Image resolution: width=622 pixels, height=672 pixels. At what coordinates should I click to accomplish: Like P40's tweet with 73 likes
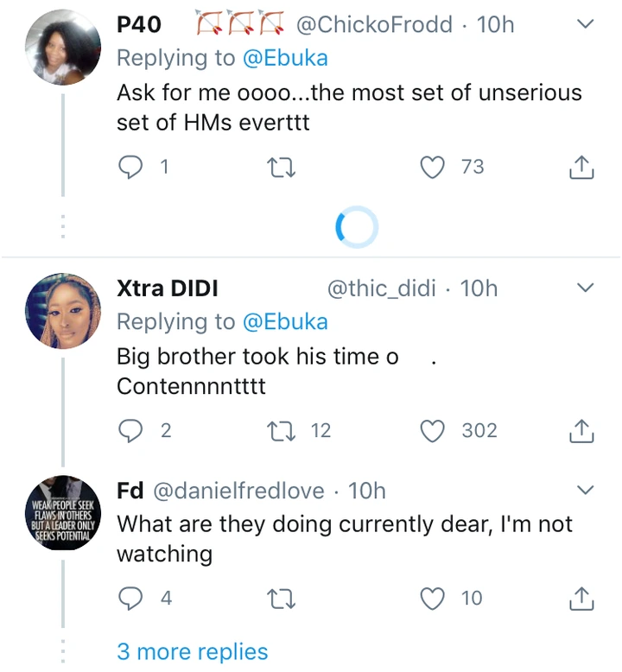pyautogui.click(x=432, y=167)
